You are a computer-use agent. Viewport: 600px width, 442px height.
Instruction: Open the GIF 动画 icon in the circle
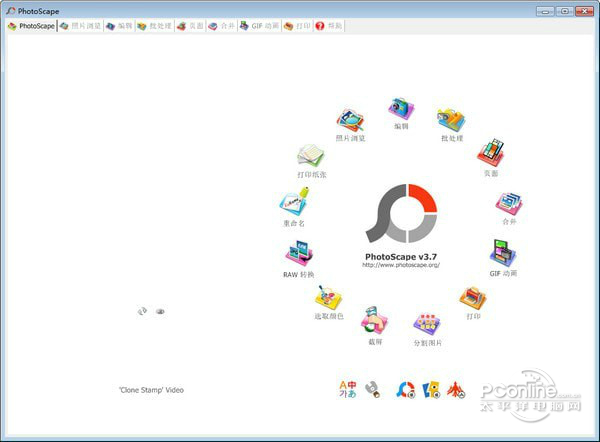point(503,253)
